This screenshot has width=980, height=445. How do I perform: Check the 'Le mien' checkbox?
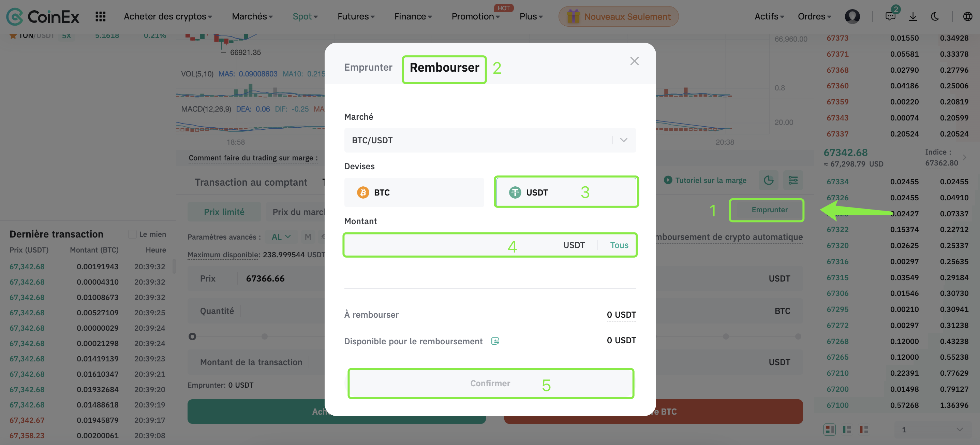tap(132, 234)
